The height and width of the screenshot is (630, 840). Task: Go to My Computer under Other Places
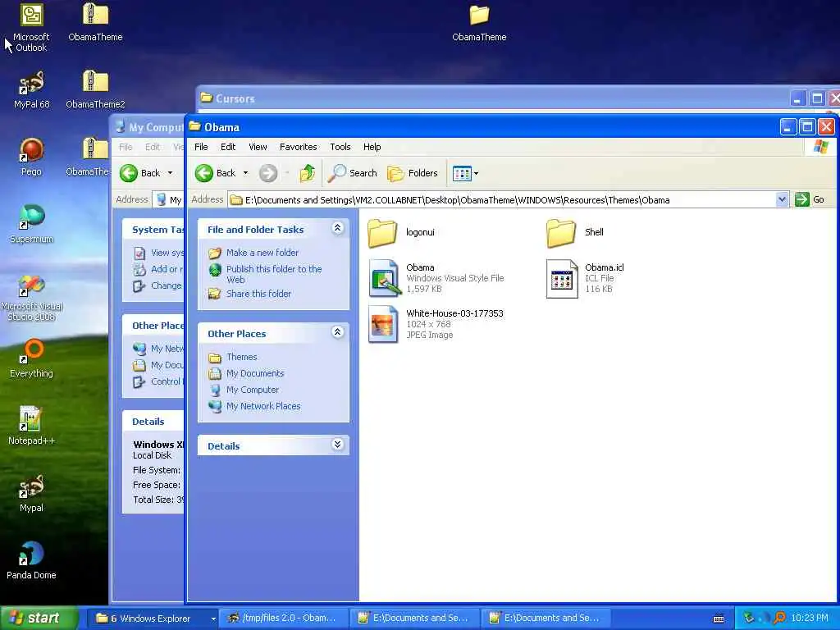[253, 390]
